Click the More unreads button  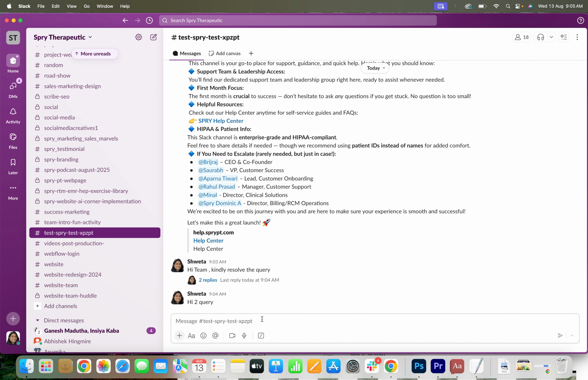95,54
